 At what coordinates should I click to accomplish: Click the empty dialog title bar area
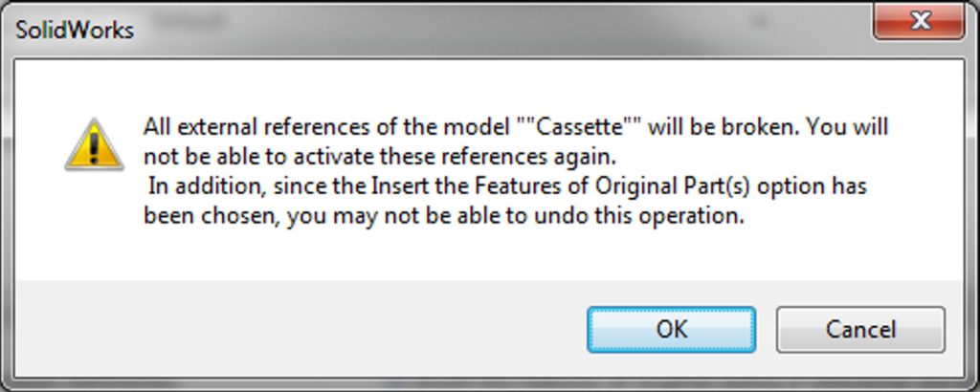(500, 30)
